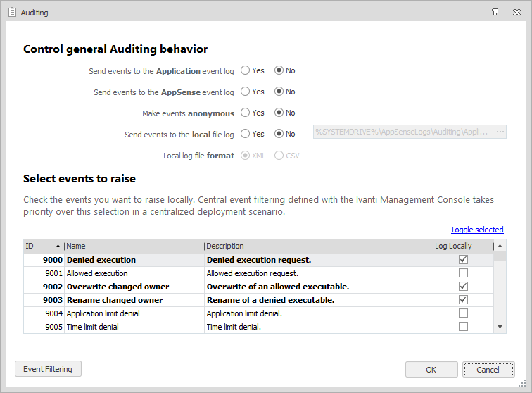The width and height of the screenshot is (532, 393).
Task: Select Yes for AppSense event log
Action: (x=246, y=92)
